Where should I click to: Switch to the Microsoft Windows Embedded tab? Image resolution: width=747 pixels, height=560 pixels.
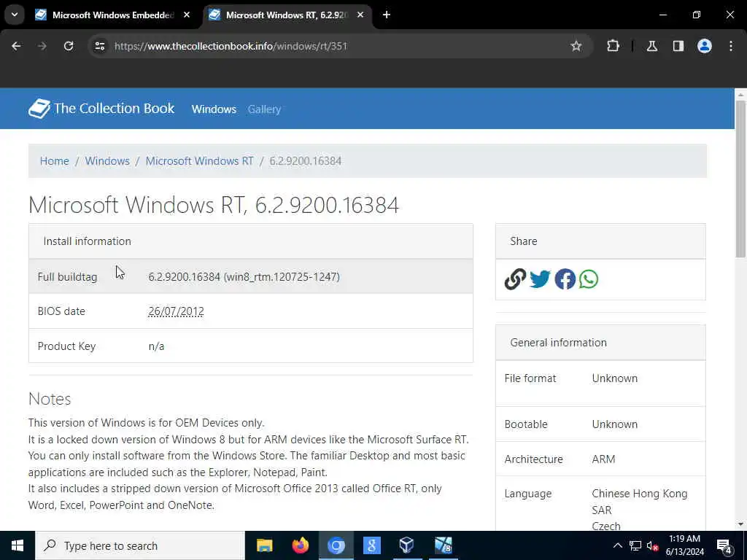tap(113, 15)
